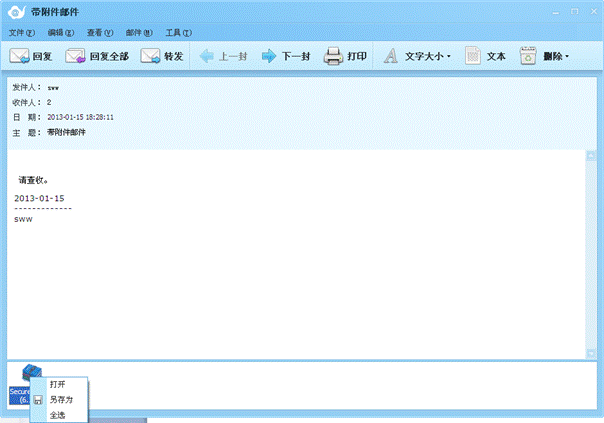The height and width of the screenshot is (423, 604).
Task: Forward the email with 转发
Action: pos(150,56)
